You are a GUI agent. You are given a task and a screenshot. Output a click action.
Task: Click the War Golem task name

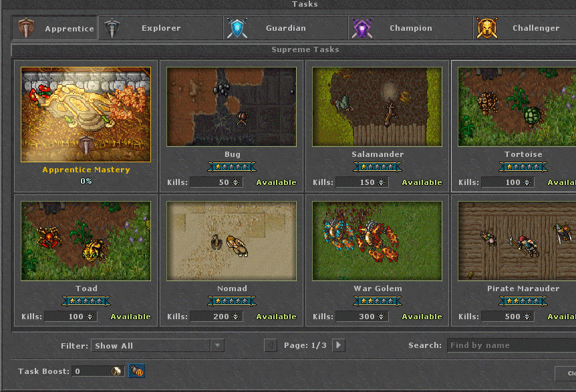point(378,288)
